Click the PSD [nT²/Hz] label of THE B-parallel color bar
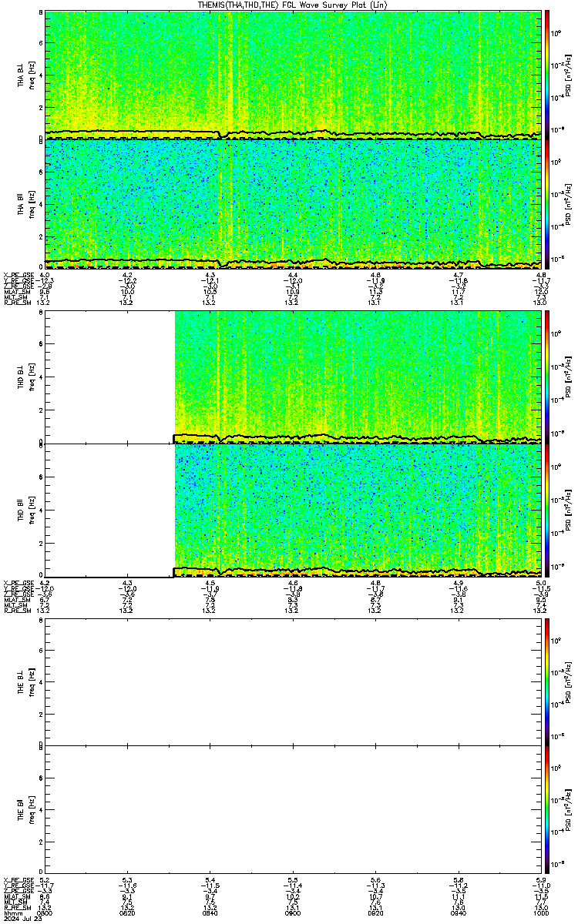 coord(568,811)
